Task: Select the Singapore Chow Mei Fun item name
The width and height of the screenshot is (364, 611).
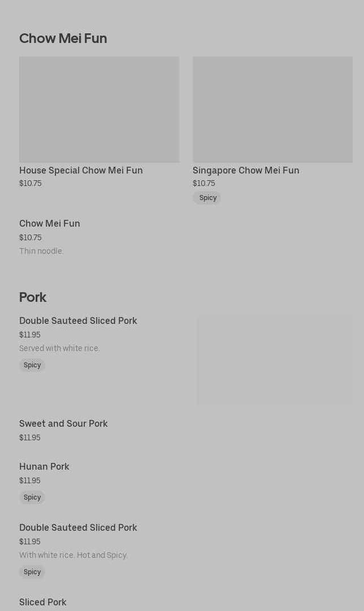Action: click(x=246, y=170)
